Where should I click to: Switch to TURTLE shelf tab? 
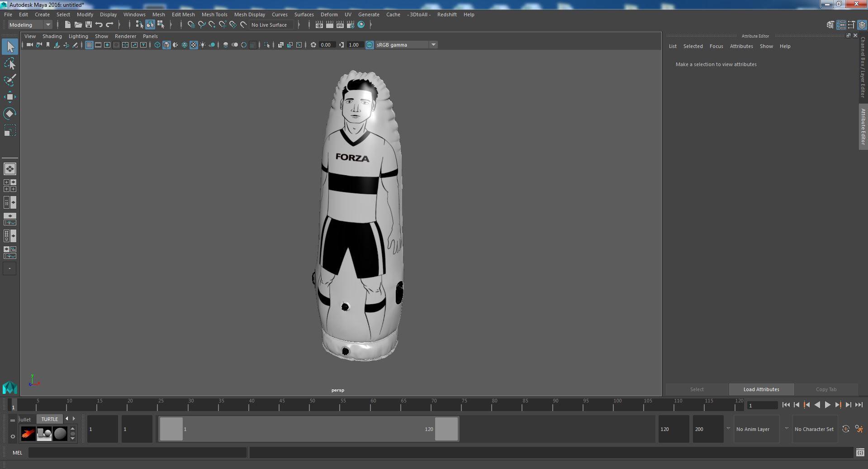click(50, 419)
